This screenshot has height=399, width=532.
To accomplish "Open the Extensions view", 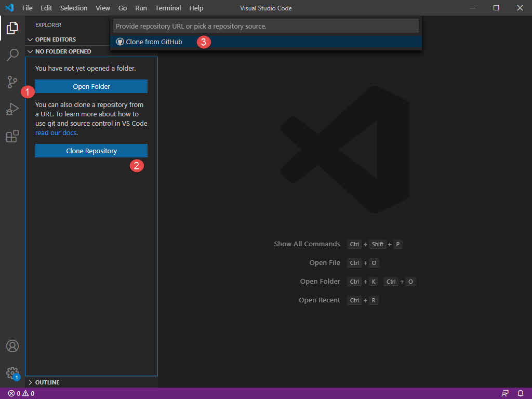I will tap(12, 136).
